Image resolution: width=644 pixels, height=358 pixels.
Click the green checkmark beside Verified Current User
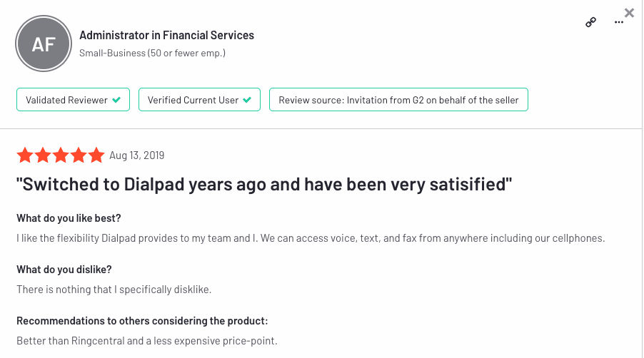(x=247, y=100)
